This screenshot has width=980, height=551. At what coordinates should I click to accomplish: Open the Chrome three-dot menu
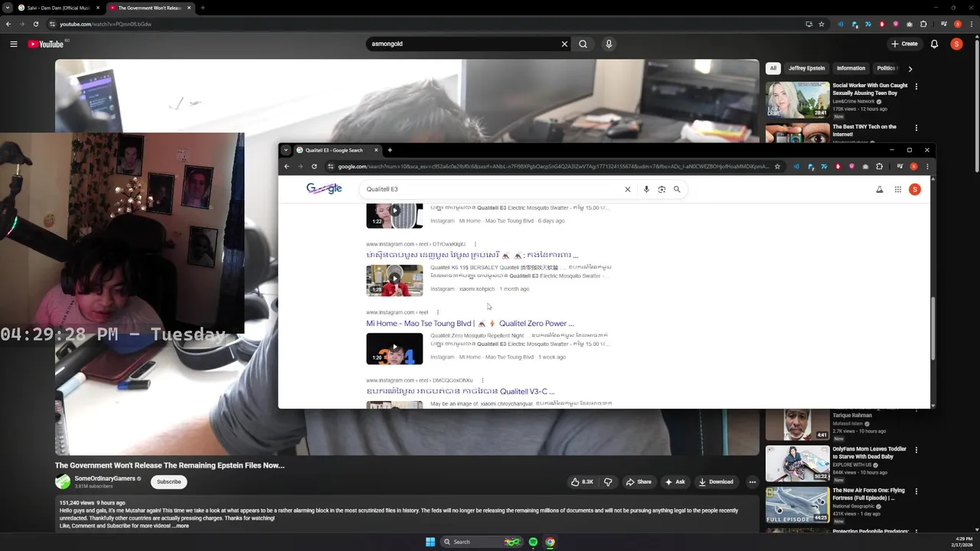(x=970, y=24)
